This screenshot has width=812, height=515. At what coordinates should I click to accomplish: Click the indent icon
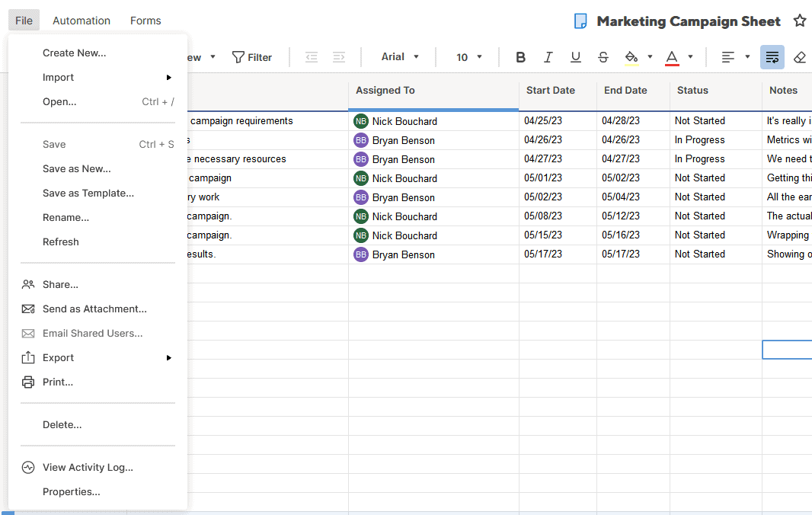[339, 57]
